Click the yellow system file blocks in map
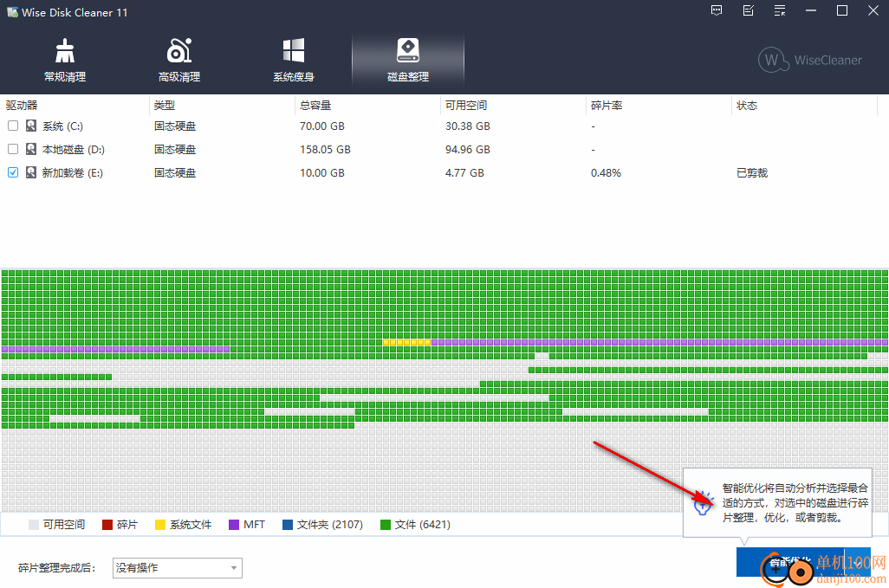Screen dimensions: 889x588 point(407,342)
